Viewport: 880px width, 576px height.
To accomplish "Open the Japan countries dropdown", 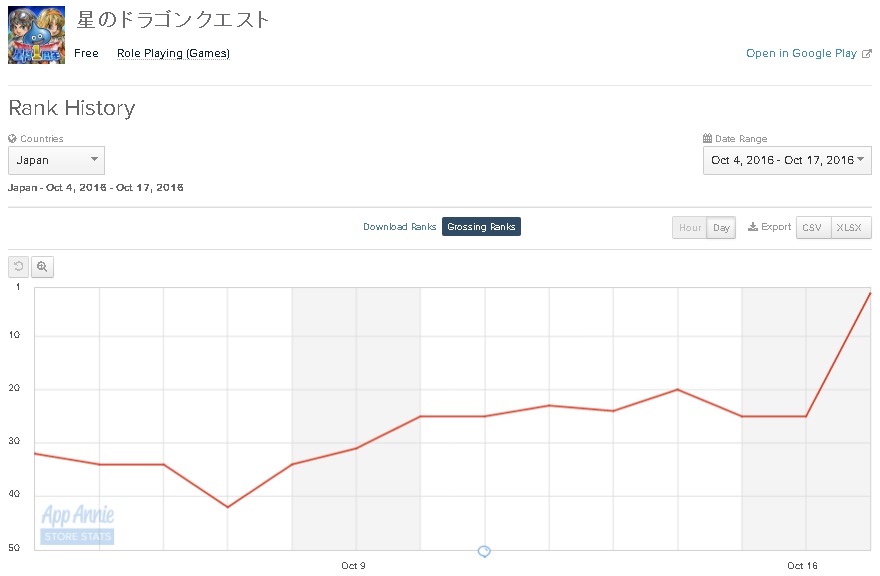I will pyautogui.click(x=56, y=160).
